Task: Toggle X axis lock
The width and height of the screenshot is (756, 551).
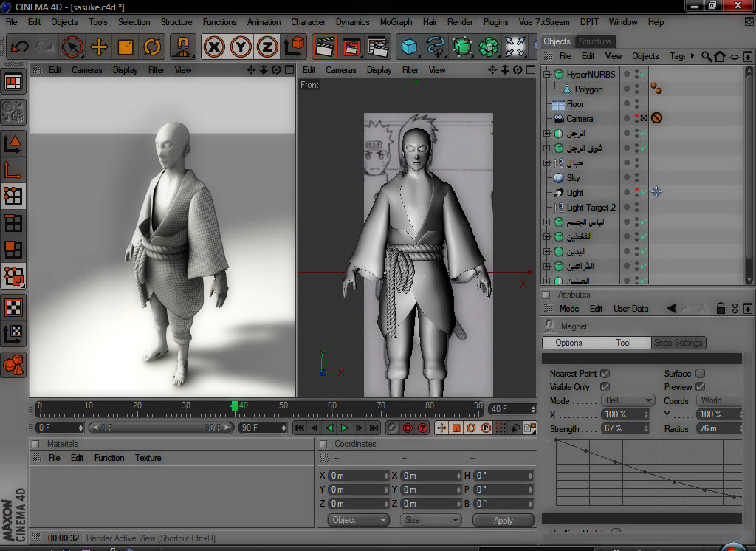Action: coord(214,47)
